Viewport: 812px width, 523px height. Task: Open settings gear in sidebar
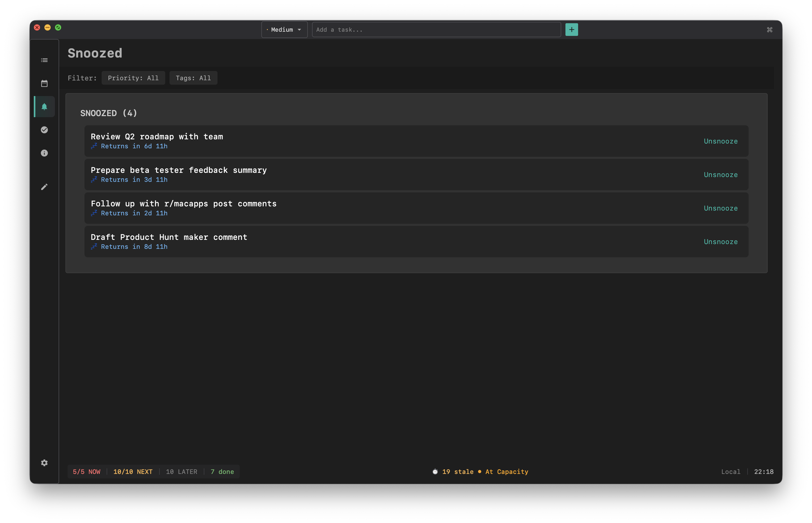tap(44, 463)
